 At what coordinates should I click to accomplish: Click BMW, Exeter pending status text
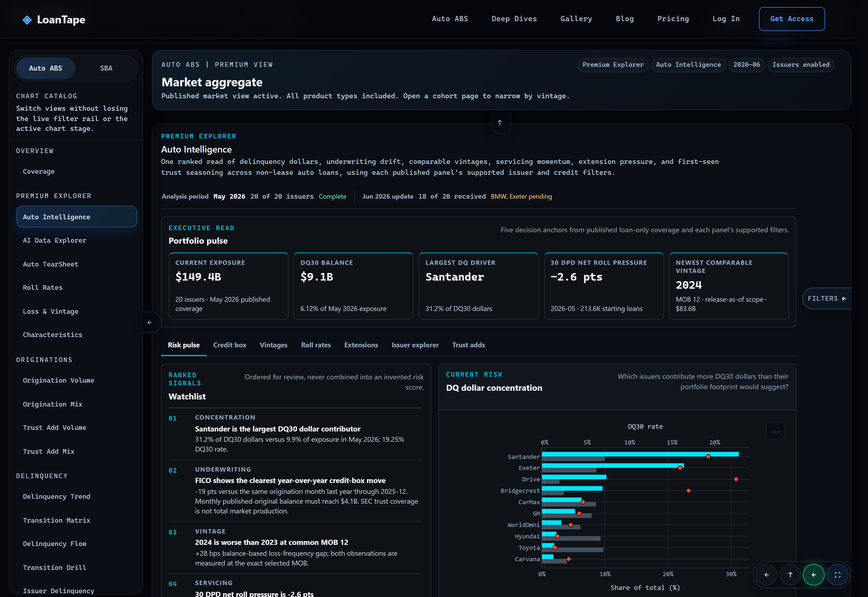521,196
